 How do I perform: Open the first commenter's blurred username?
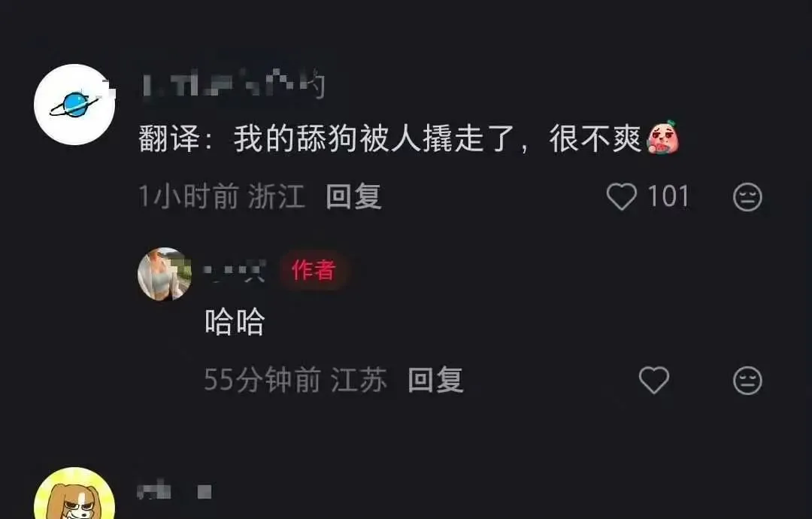point(234,86)
